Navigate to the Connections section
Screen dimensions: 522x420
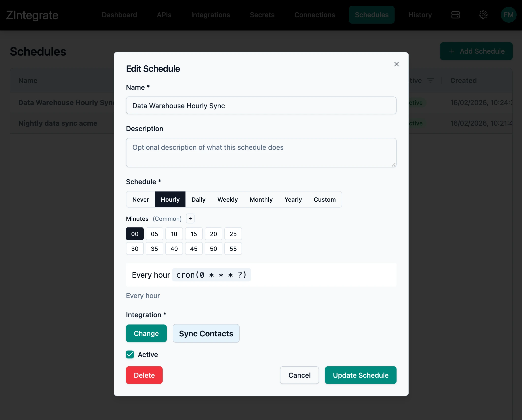click(x=315, y=15)
